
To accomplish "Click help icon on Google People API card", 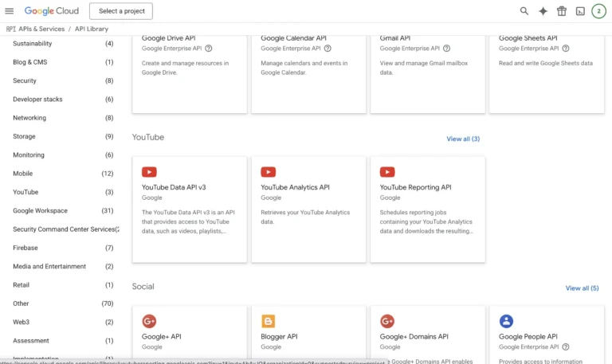I will click(x=566, y=346).
